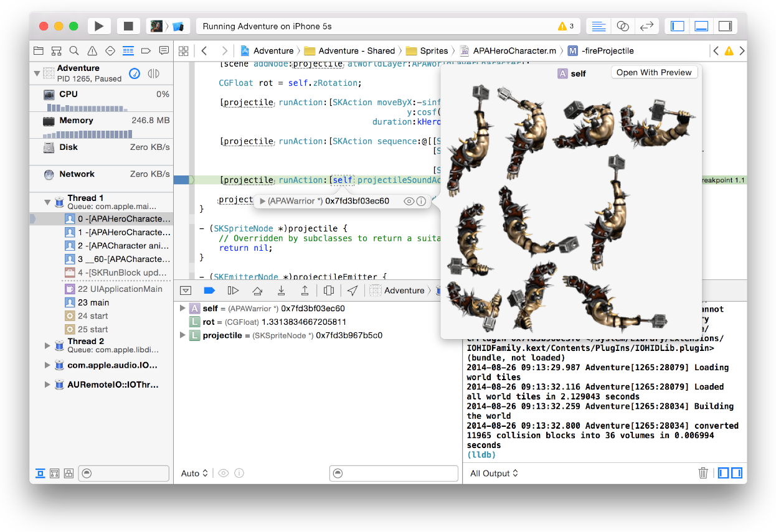
Task: Open the Debug View Hierarchy inspector
Action: click(x=329, y=290)
